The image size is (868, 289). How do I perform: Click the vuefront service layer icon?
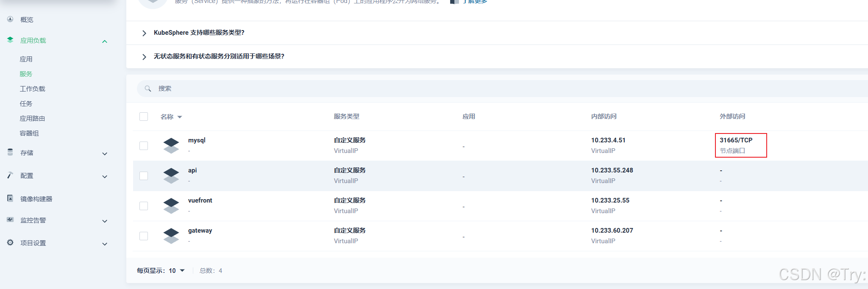171,206
